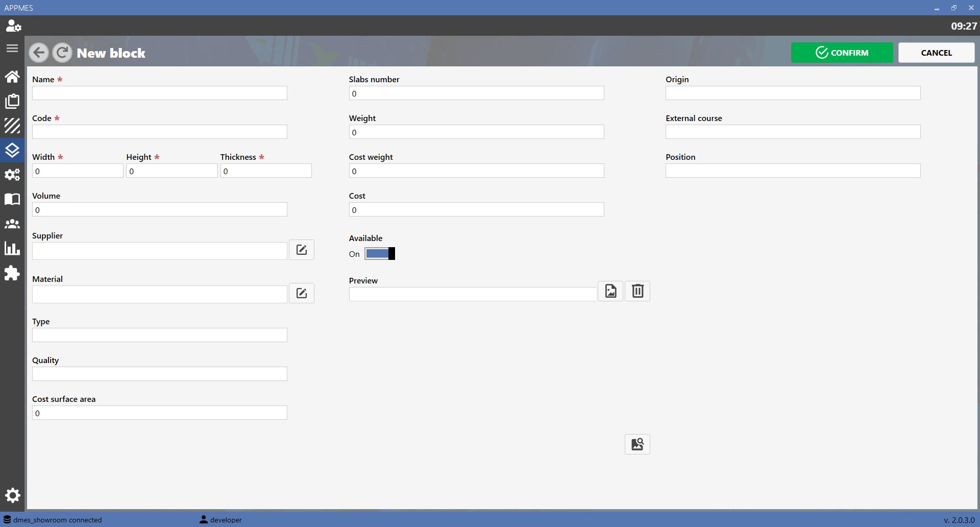
Task: Select the layers/blocks sidebar icon
Action: point(12,150)
